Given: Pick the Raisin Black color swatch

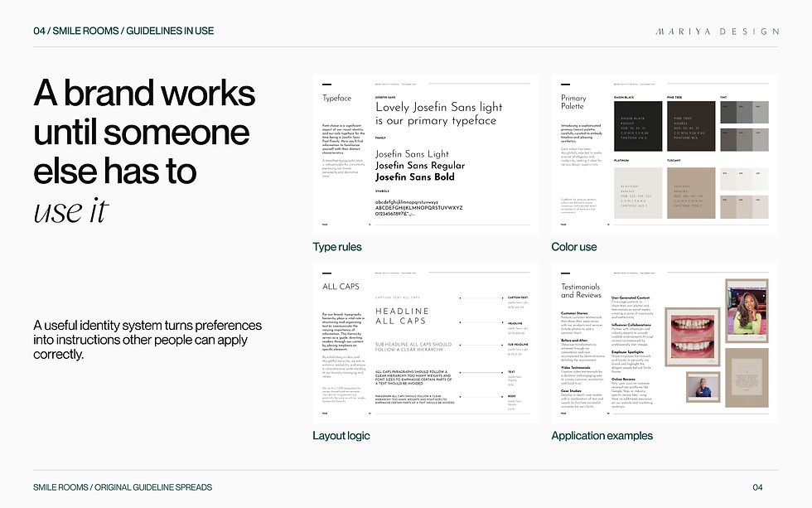Looking at the screenshot, I should (638, 126).
